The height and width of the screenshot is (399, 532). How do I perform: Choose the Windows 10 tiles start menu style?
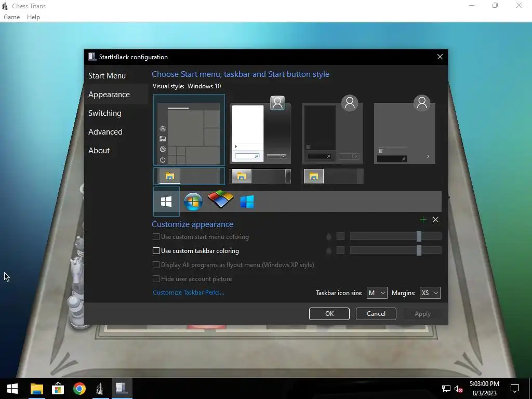point(189,130)
